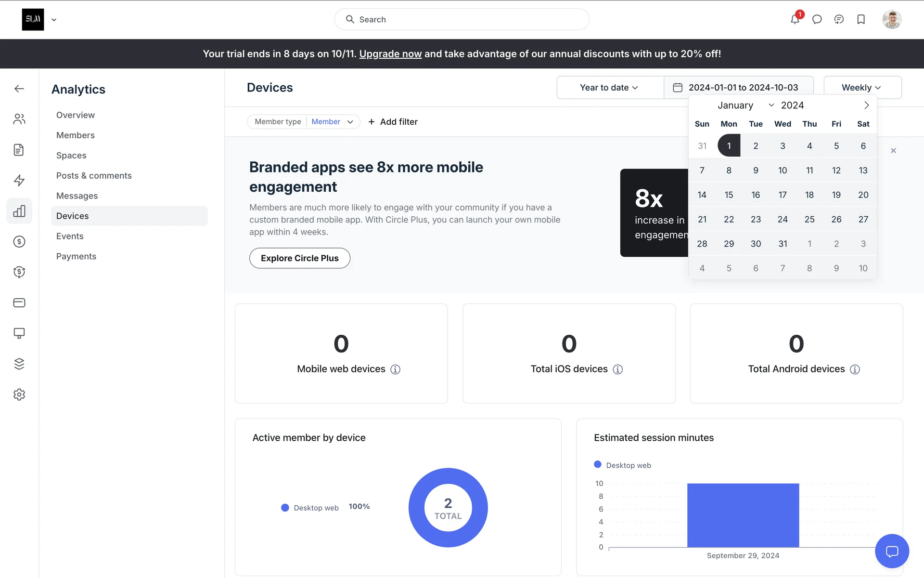Click the Upgrade now link
This screenshot has height=578, width=924.
pos(390,54)
